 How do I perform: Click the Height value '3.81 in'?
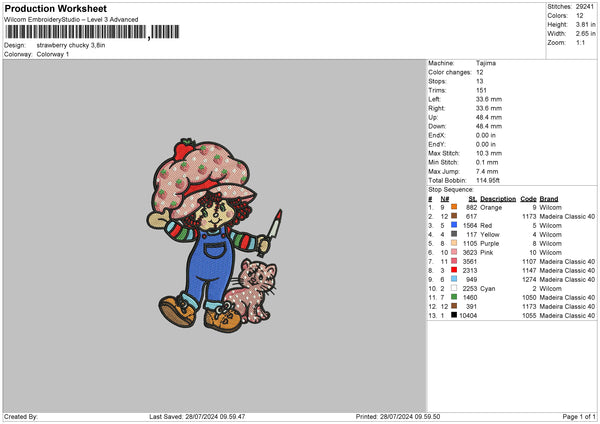585,24
